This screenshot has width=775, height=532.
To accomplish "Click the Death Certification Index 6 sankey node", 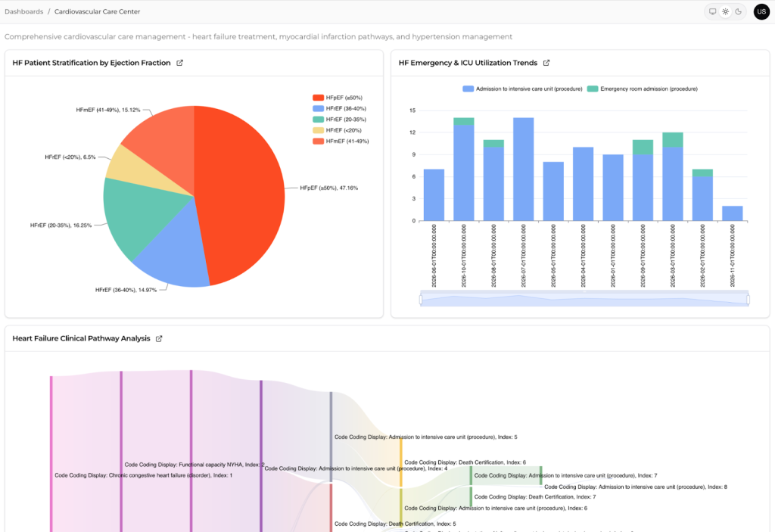I will (400, 462).
